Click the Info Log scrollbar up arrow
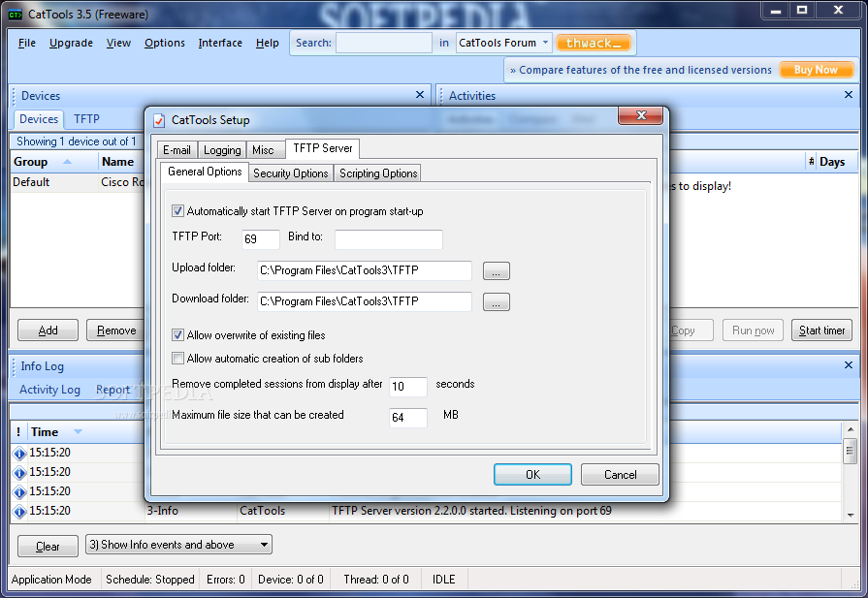Image resolution: width=868 pixels, height=598 pixels. [x=851, y=429]
